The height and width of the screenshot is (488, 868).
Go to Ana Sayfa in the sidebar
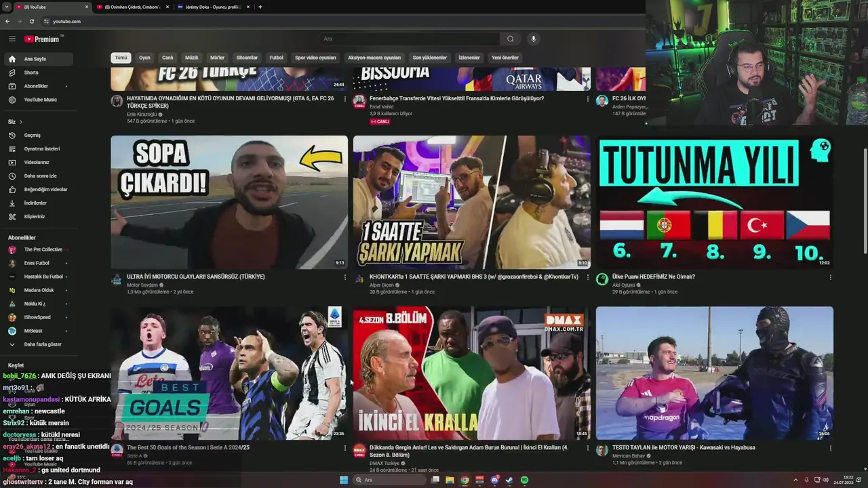click(x=38, y=59)
